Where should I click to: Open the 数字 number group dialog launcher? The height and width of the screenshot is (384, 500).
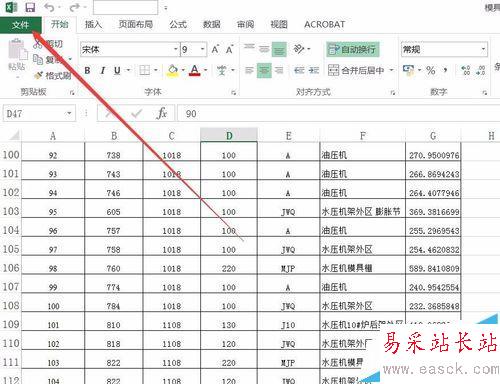[485, 93]
